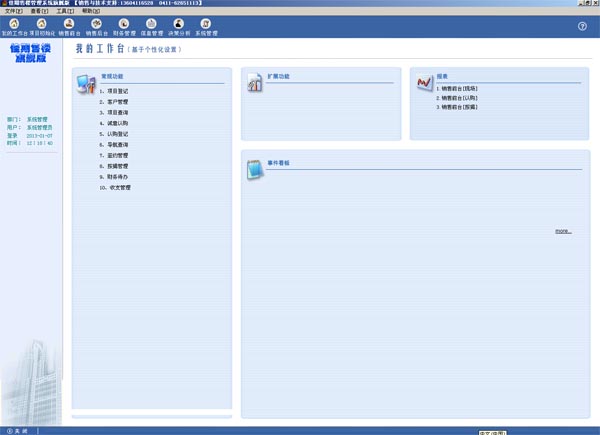
Task: Open item 8 in the 常规功能 list
Action: point(114,166)
